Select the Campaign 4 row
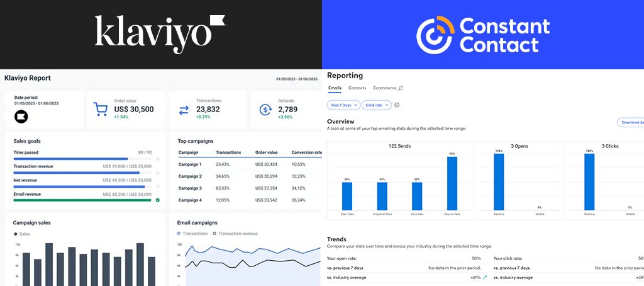Image resolution: width=644 pixels, height=286 pixels. coord(250,200)
